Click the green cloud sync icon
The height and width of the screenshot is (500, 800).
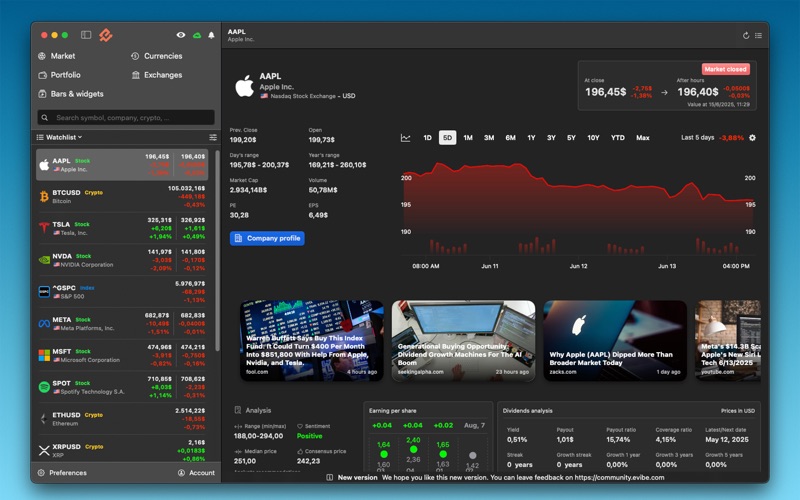(197, 35)
